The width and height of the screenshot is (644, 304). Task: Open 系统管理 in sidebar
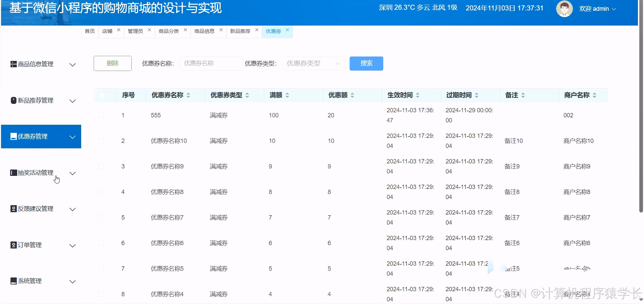coord(41,281)
